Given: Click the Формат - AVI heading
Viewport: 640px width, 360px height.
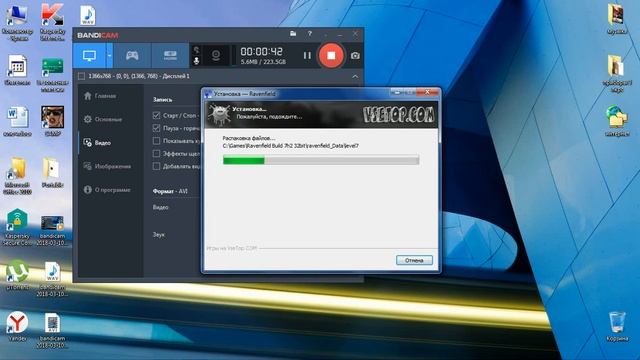Looking at the screenshot, I should click(170, 191).
